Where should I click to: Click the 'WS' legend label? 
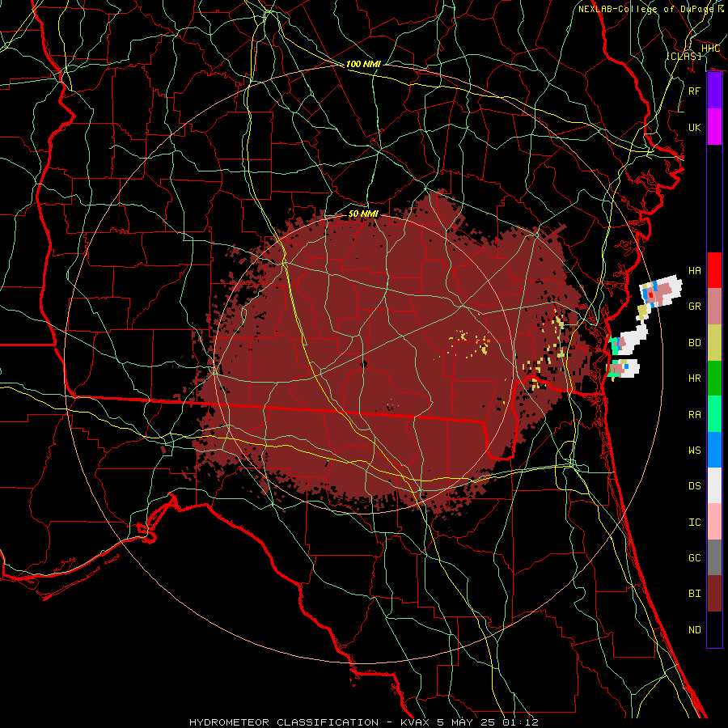694,451
